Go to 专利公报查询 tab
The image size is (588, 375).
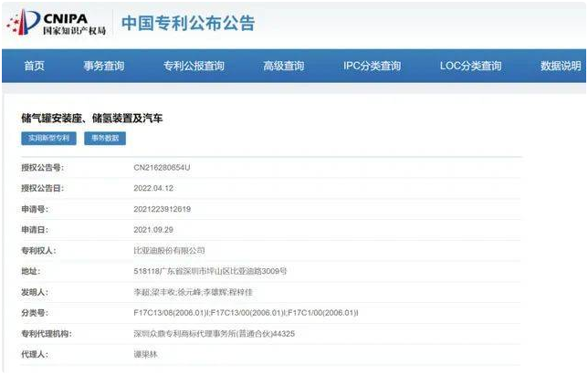pos(194,66)
